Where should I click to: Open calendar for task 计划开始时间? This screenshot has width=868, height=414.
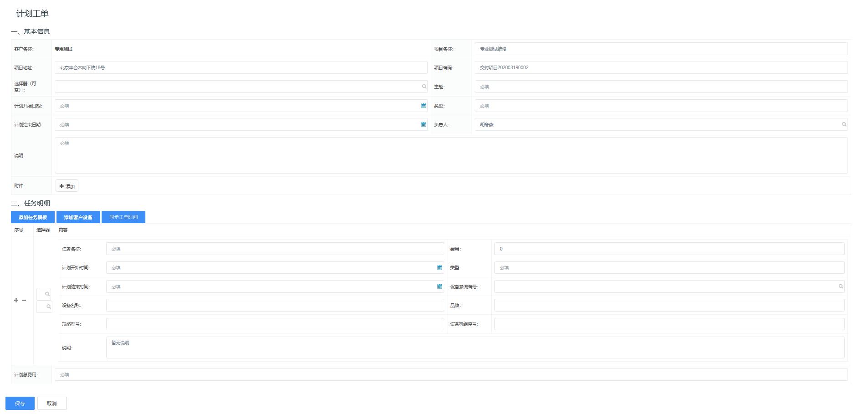(439, 268)
